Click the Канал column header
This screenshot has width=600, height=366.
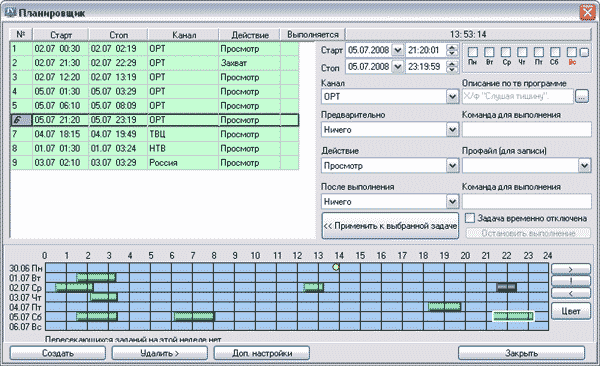tap(184, 35)
